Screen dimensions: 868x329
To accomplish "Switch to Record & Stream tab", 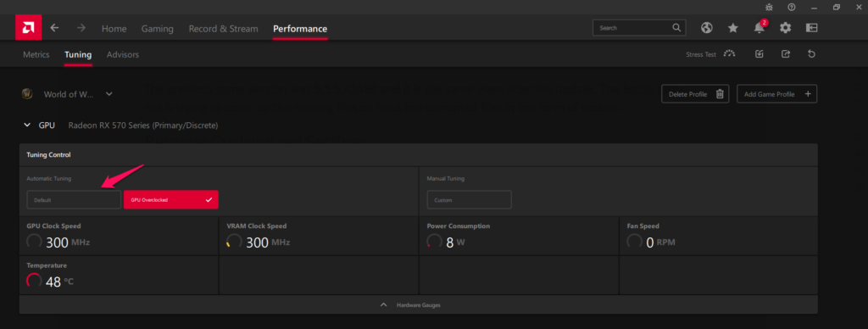I will (x=223, y=29).
